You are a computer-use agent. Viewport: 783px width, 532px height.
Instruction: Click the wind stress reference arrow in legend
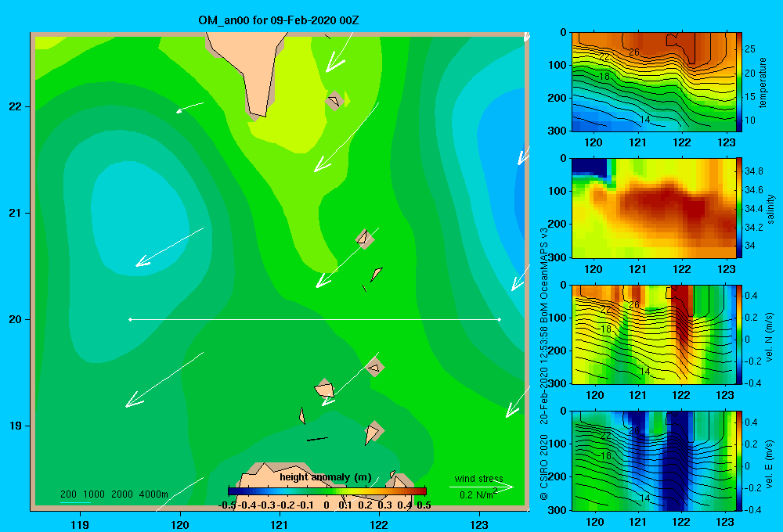(x=482, y=487)
